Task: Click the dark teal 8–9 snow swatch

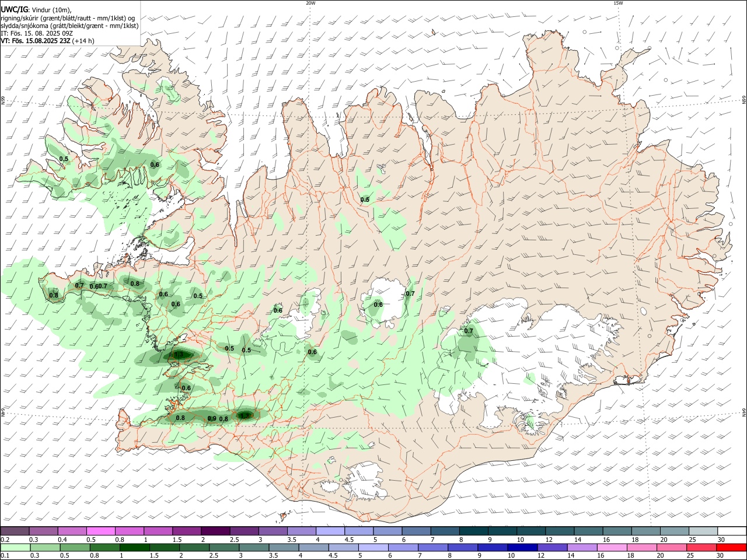Action: (x=473, y=531)
